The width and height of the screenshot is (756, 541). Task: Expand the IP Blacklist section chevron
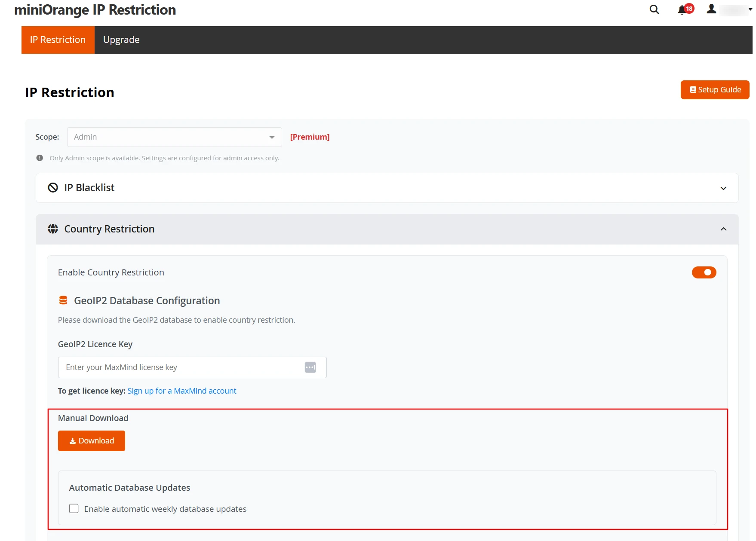(723, 188)
